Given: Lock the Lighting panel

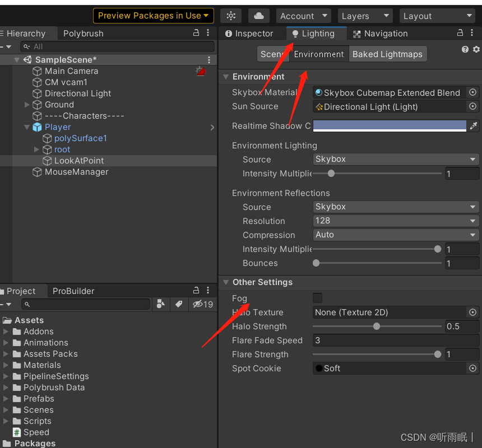Looking at the screenshot, I should (x=460, y=33).
